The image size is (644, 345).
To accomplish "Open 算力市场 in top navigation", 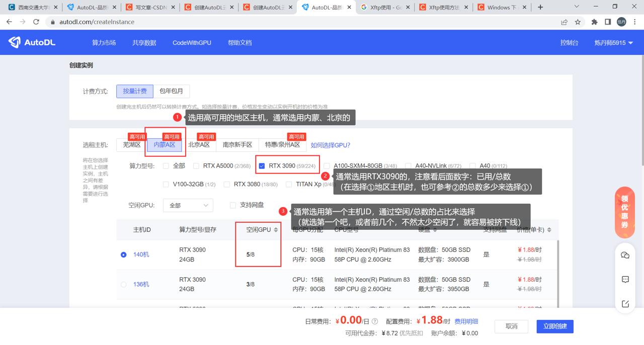I will pos(104,43).
